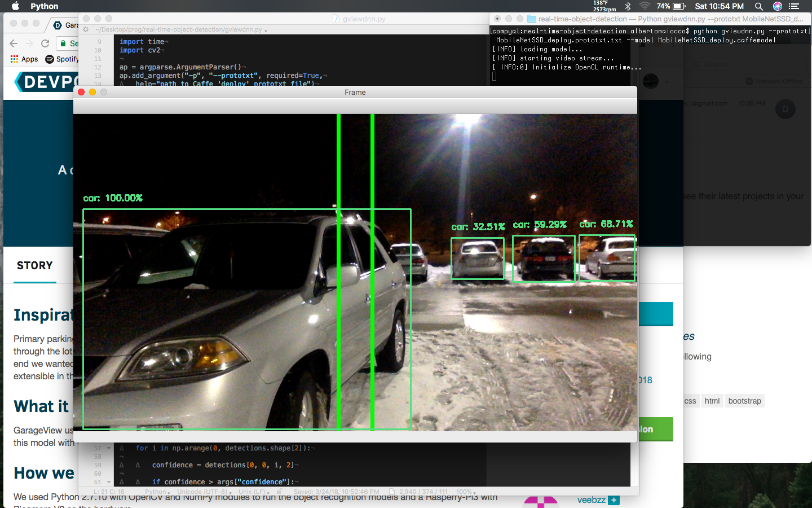Click the Frame window title bar
This screenshot has height=508, width=812.
click(355, 92)
